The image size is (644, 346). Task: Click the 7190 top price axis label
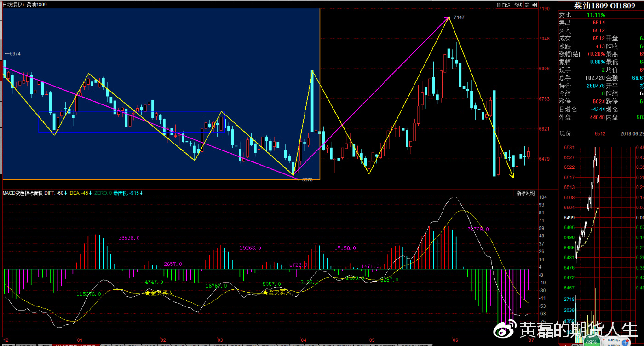544,9
